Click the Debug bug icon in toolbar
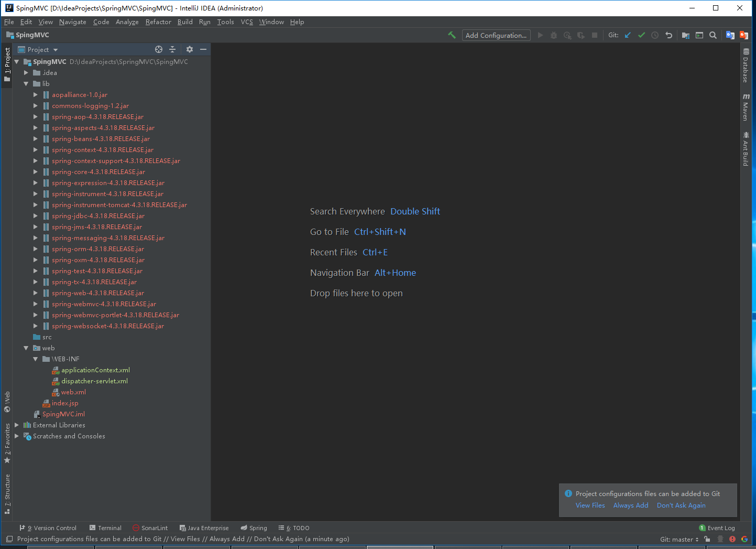The height and width of the screenshot is (549, 756). pos(554,35)
